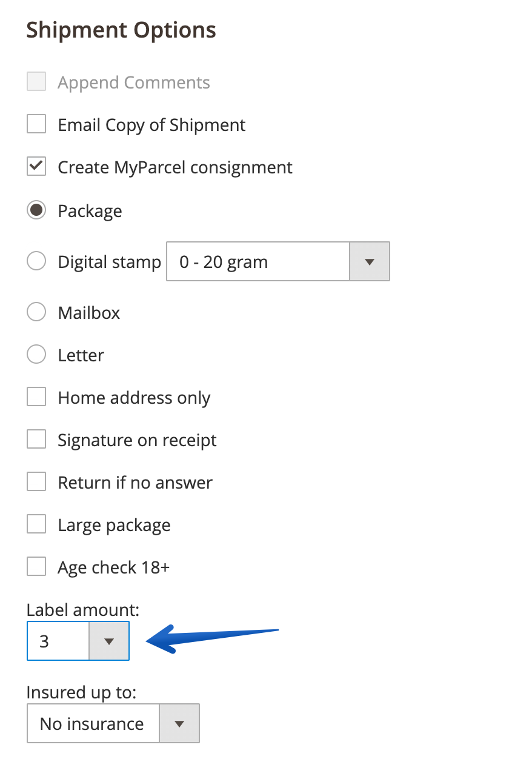Uncheck Create MyParcel consignment
Screen dimensions: 532x776
[x=36, y=167]
